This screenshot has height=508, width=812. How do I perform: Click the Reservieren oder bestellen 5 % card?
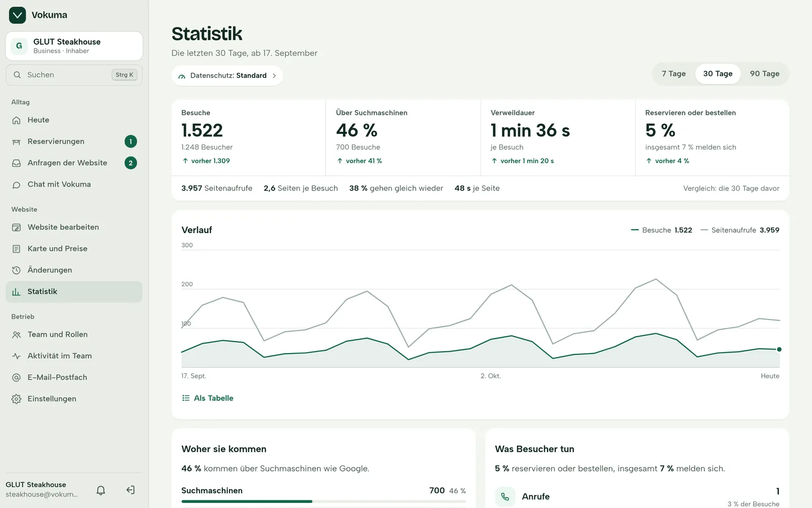(712, 137)
